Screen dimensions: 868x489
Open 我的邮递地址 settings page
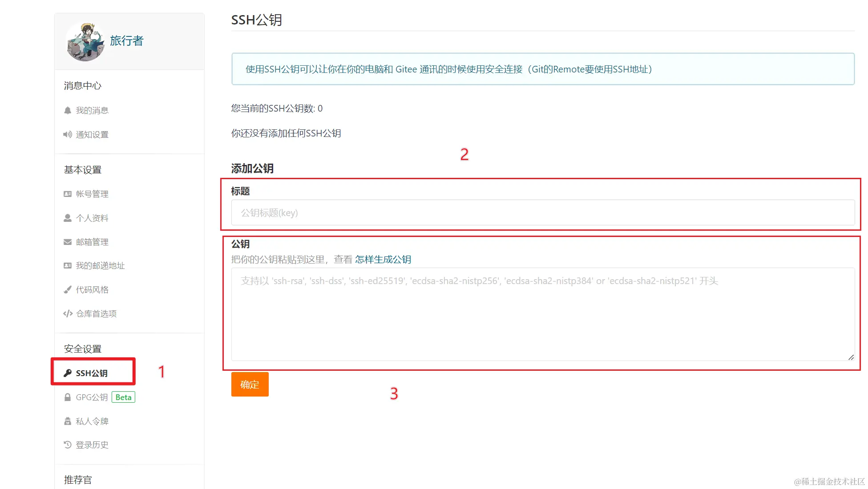pyautogui.click(x=100, y=266)
